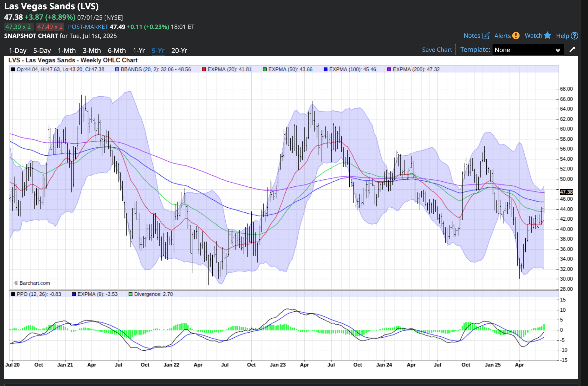Click the Notes pencil edit icon
This screenshot has height=386, width=588.
pos(486,36)
